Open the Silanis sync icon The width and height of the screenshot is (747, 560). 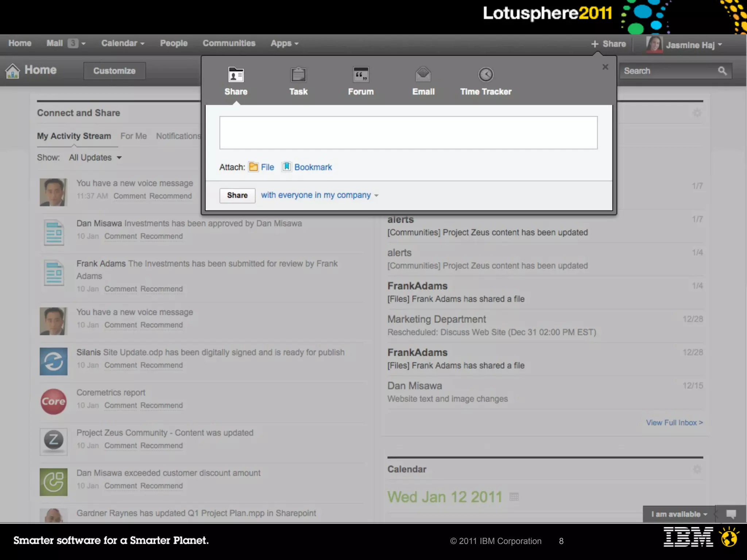54,362
